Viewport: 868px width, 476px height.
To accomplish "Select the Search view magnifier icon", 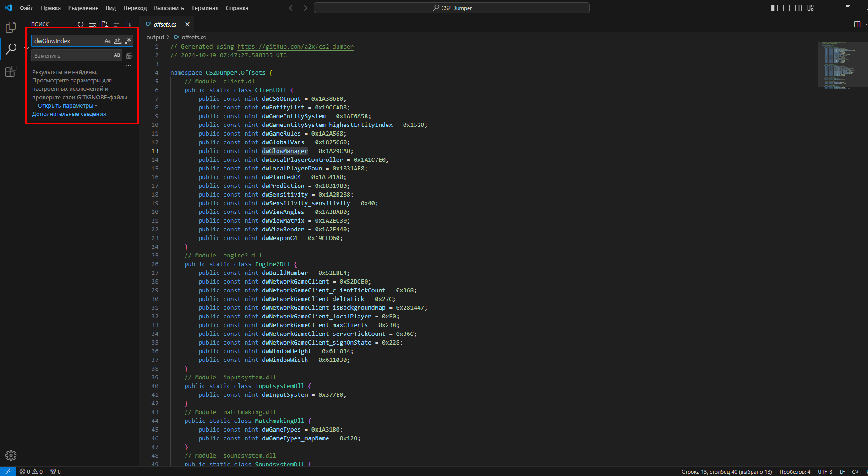I will [11, 49].
